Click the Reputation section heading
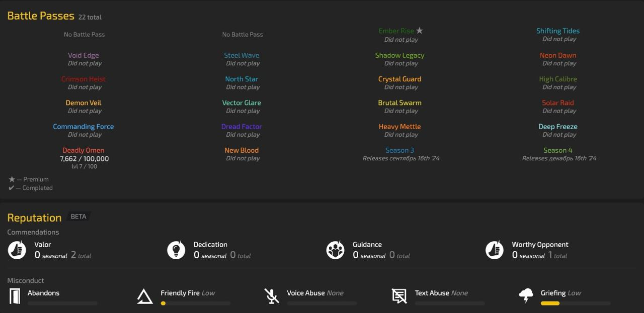 tap(34, 218)
